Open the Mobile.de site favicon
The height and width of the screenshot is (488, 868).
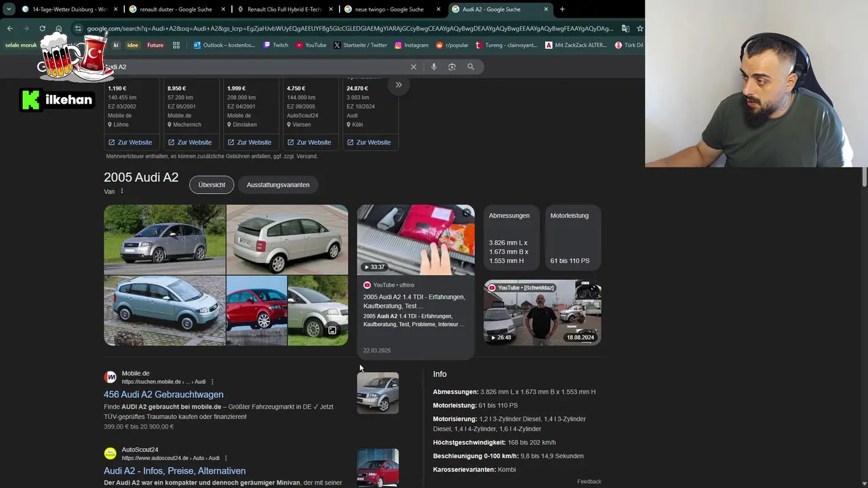pyautogui.click(x=110, y=377)
